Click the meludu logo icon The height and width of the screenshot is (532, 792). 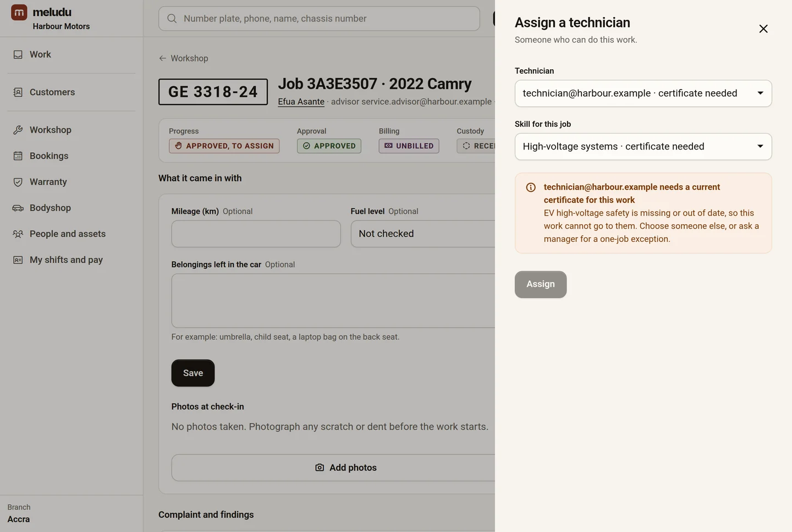pyautogui.click(x=19, y=12)
